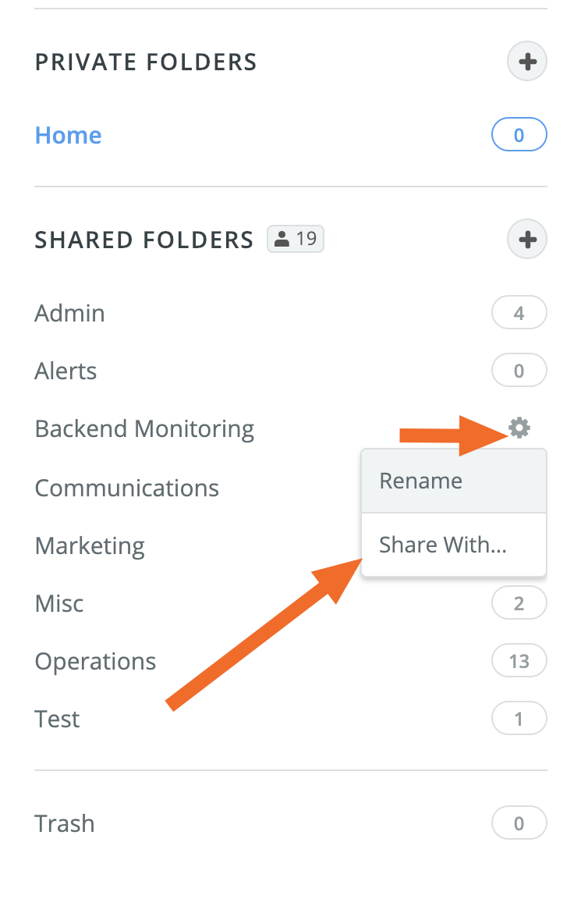Click the Operations count badge showing 13

click(x=519, y=662)
